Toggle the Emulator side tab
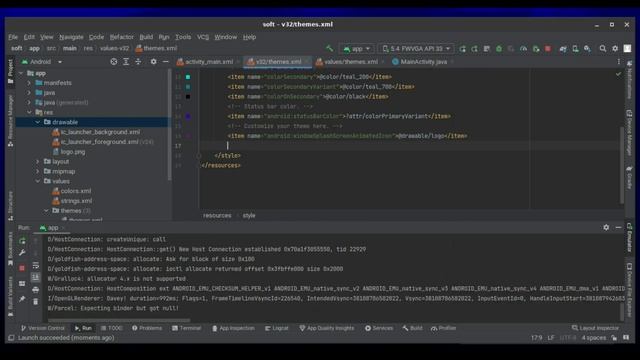The height and width of the screenshot is (360, 640). (x=629, y=237)
